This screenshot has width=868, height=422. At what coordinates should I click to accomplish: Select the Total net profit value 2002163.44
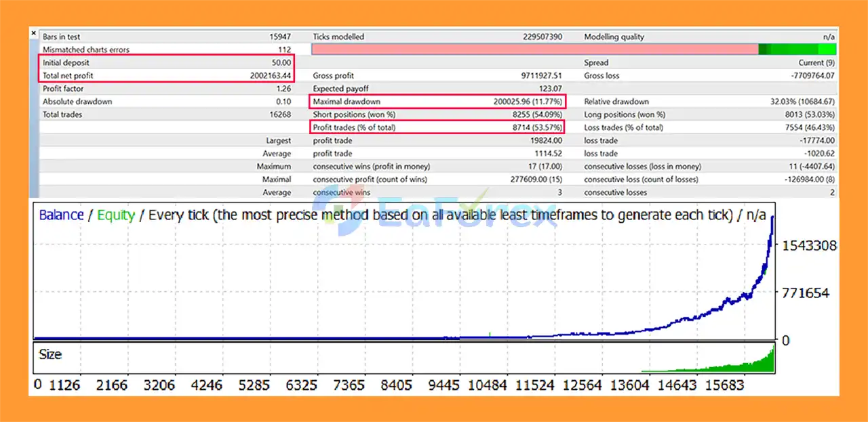pyautogui.click(x=270, y=76)
